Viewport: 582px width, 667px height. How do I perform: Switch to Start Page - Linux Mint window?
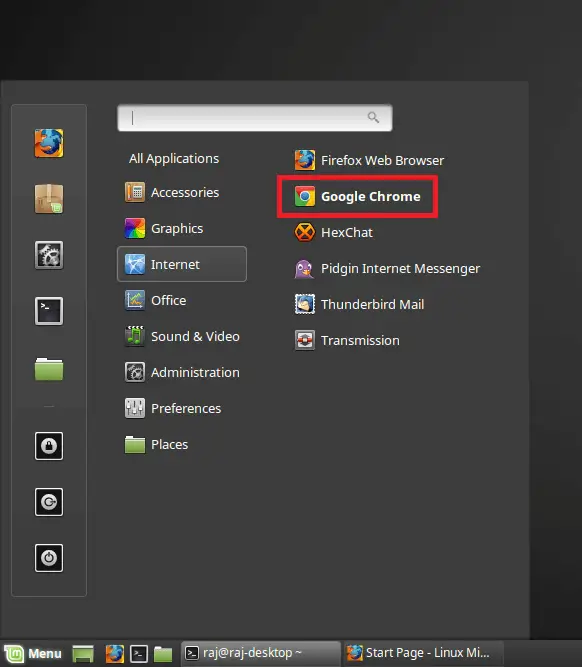click(423, 653)
